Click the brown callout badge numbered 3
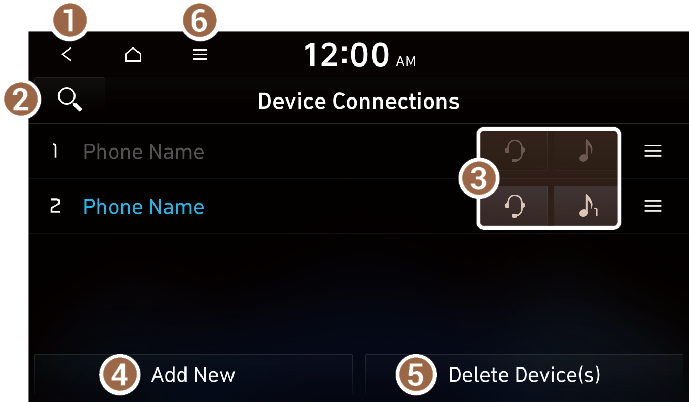Screen dimensions: 689x402 click(x=479, y=179)
